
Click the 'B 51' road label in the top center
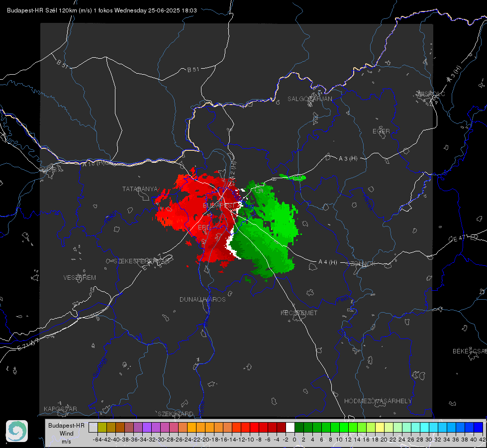(x=193, y=70)
